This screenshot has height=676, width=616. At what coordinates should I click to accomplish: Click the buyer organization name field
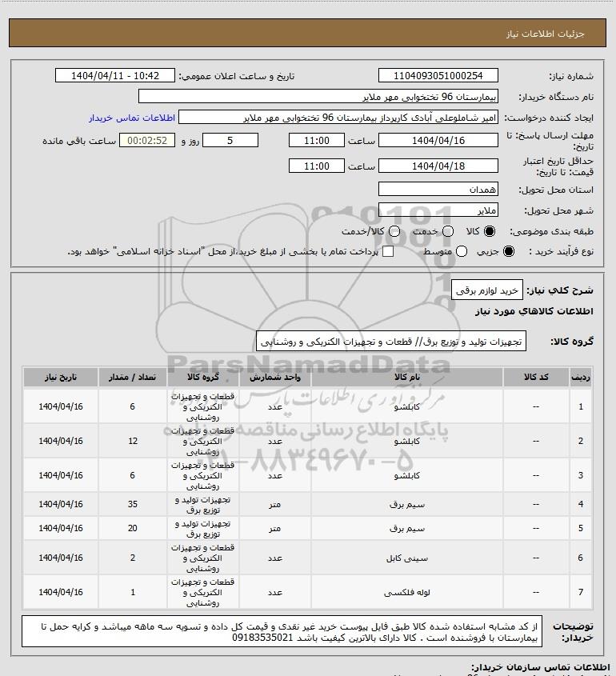pos(318,97)
